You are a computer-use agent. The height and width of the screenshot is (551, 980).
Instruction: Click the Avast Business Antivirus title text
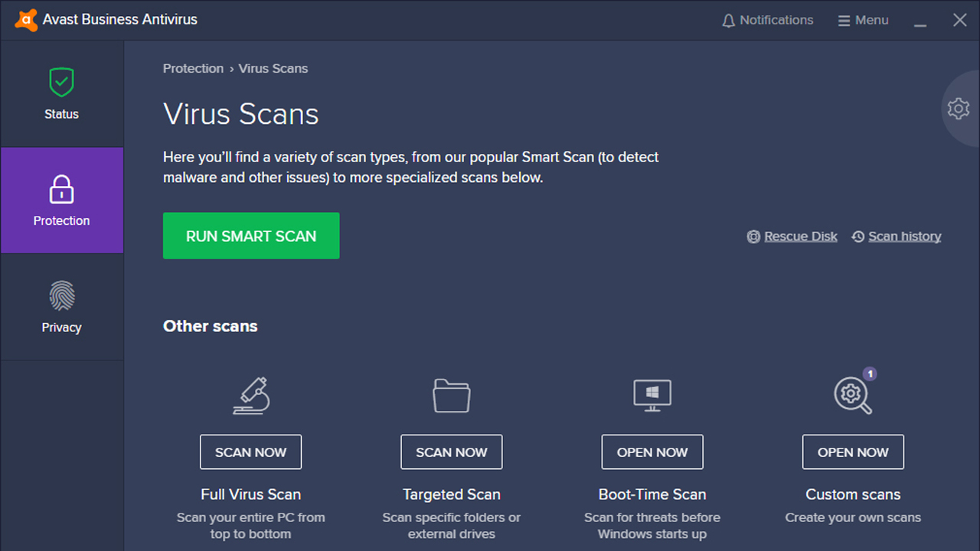click(x=120, y=20)
